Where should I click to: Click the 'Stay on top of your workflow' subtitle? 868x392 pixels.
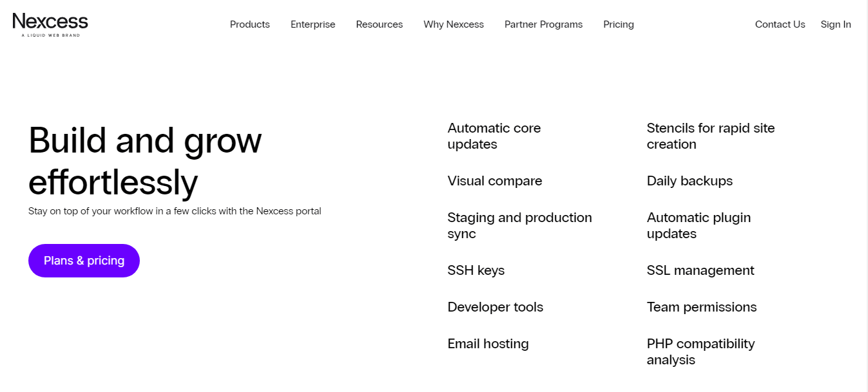coord(175,211)
